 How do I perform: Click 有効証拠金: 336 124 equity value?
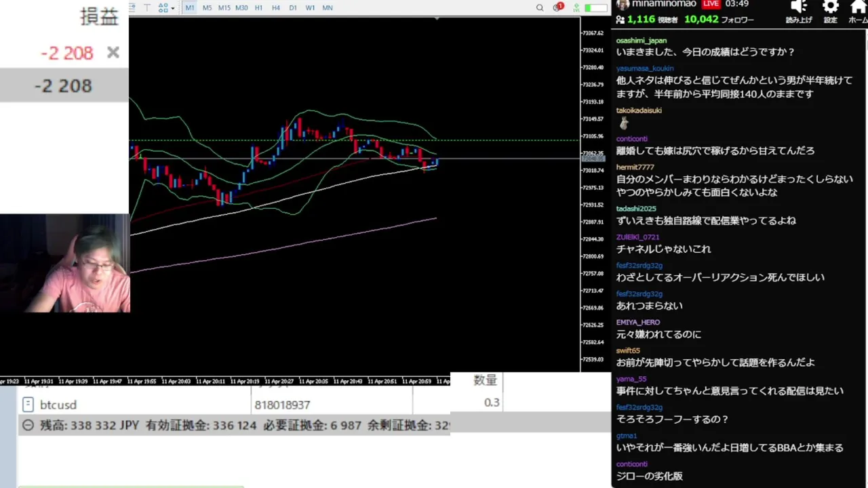tap(201, 425)
